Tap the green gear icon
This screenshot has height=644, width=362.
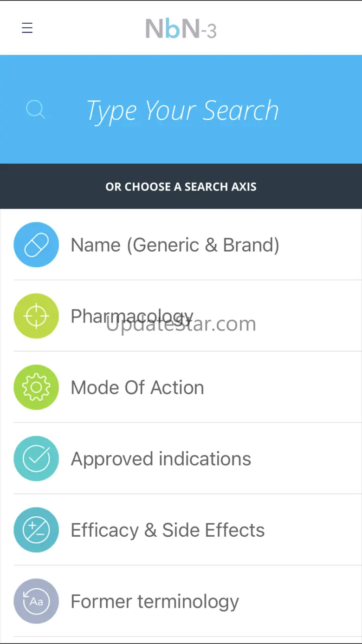pyautogui.click(x=36, y=387)
